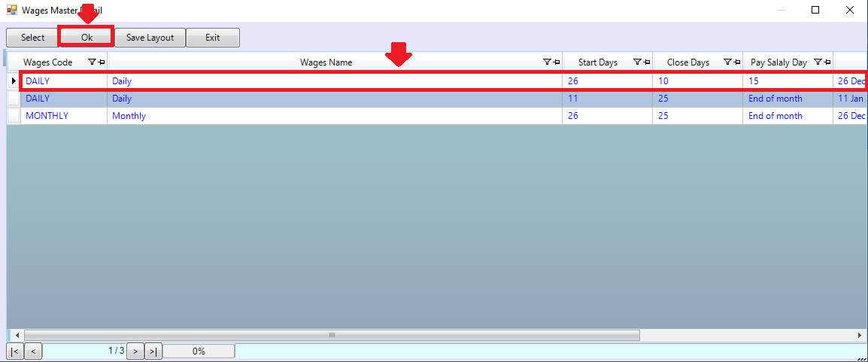Select row header of second DAILY row

pyautogui.click(x=14, y=99)
